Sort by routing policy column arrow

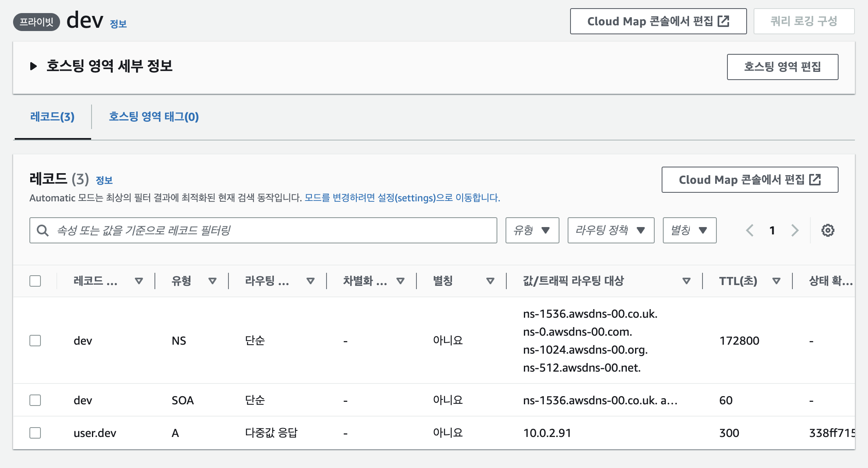311,281
